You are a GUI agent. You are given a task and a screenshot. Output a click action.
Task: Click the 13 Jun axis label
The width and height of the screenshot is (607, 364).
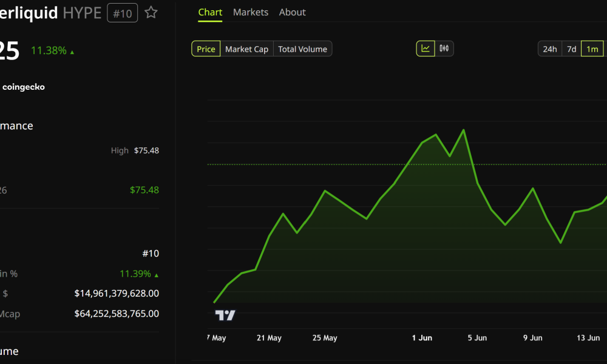[x=588, y=338]
